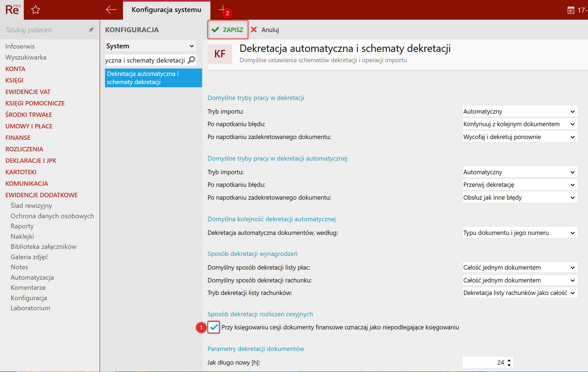Decrease the Jak długo nowy value
Image resolution: width=588 pixels, height=372 pixels.
pyautogui.click(x=509, y=365)
